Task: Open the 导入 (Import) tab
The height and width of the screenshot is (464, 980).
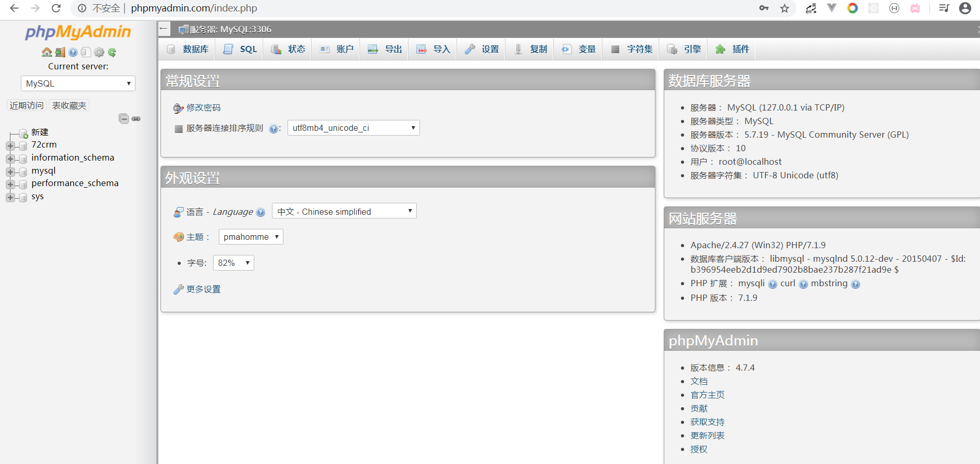Action: pos(433,49)
